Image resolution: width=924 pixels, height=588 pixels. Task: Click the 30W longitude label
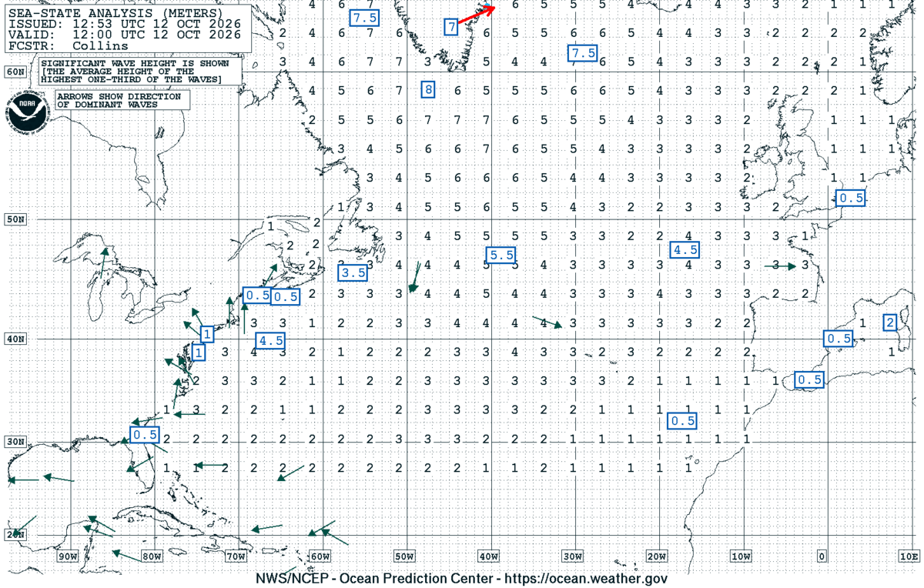572,556
